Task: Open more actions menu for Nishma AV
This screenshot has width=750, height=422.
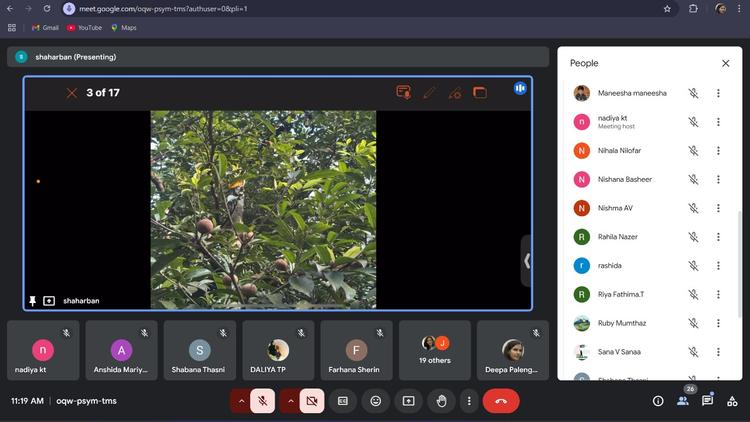Action: coord(718,208)
